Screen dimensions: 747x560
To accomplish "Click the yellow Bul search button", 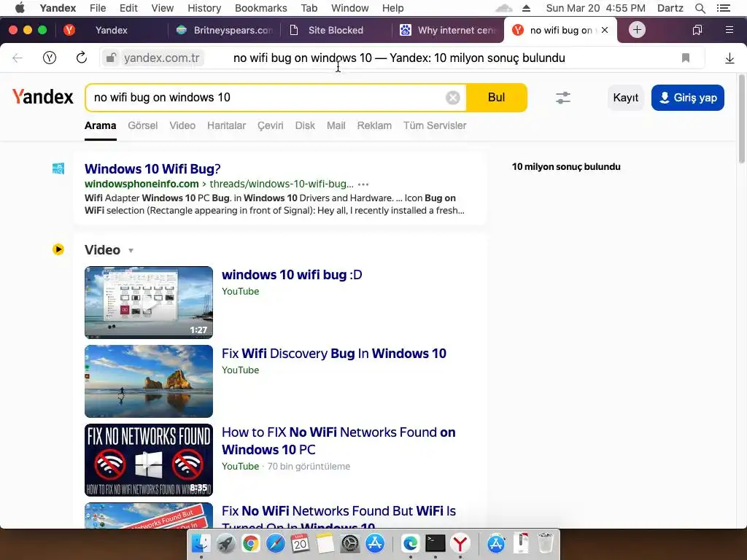I will (496, 98).
